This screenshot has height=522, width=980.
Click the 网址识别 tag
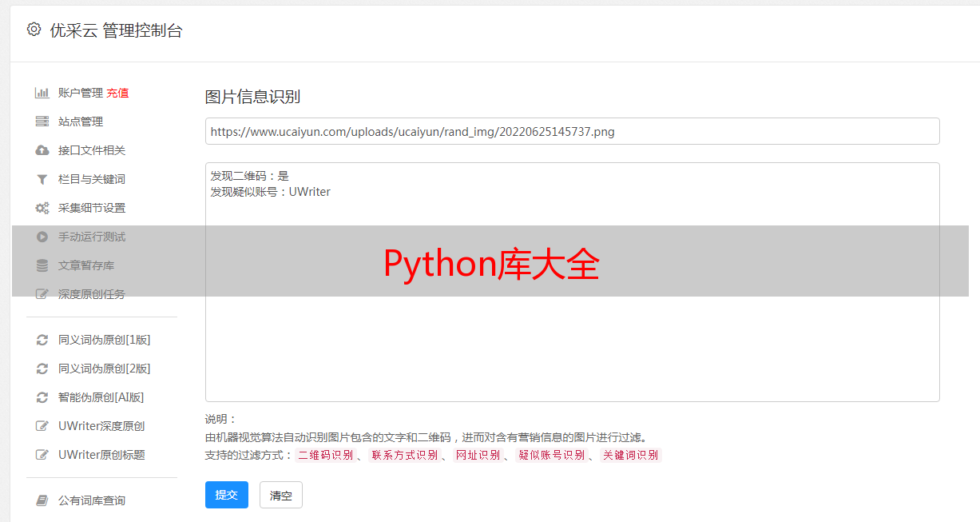click(478, 455)
